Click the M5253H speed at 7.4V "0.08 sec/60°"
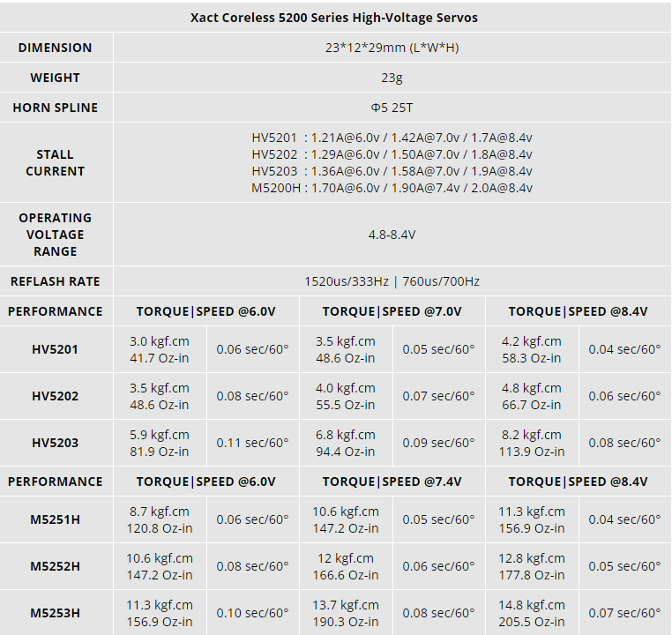 point(438,613)
